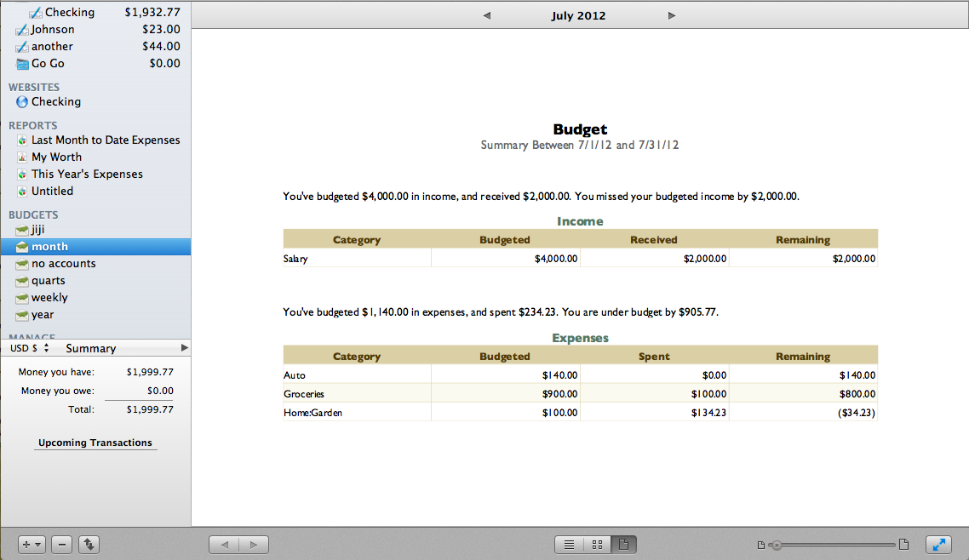
Task: Expand the Summary panel disclosure arrow
Action: [x=185, y=348]
